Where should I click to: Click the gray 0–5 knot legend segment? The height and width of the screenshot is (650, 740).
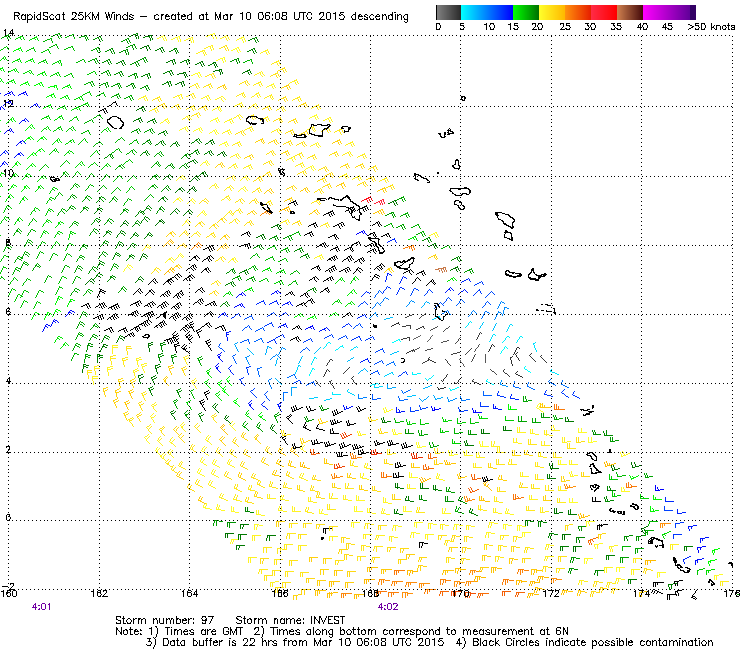coord(448,12)
